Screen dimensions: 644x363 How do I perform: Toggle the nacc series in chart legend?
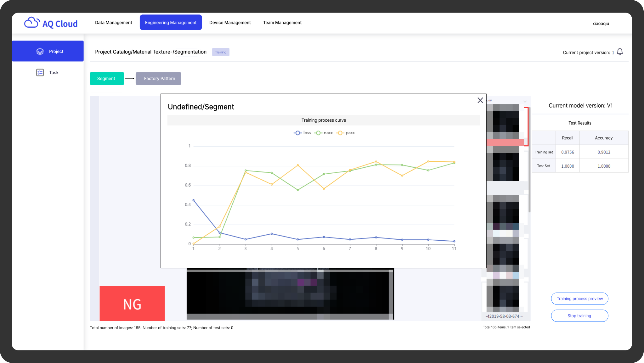click(324, 133)
